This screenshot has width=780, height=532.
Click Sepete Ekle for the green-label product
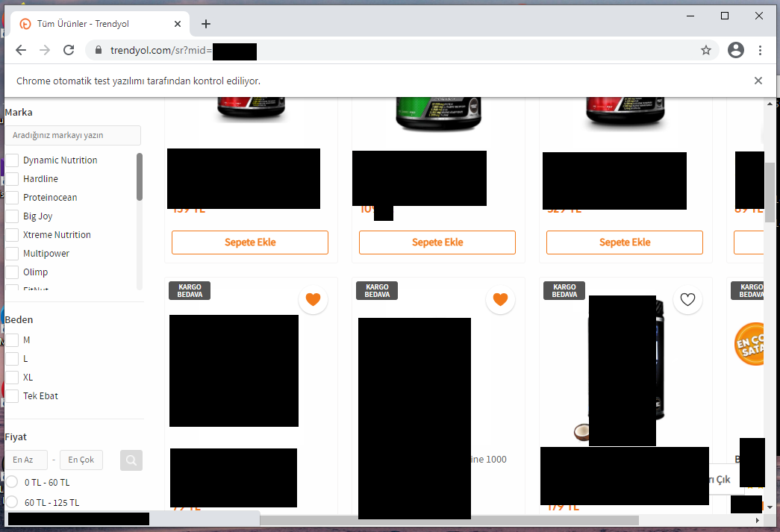[x=437, y=242]
